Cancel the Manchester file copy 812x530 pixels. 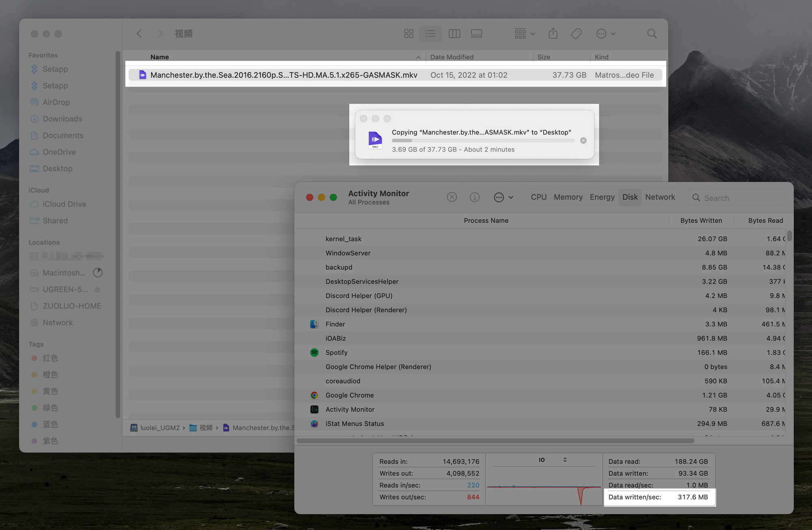pyautogui.click(x=583, y=141)
